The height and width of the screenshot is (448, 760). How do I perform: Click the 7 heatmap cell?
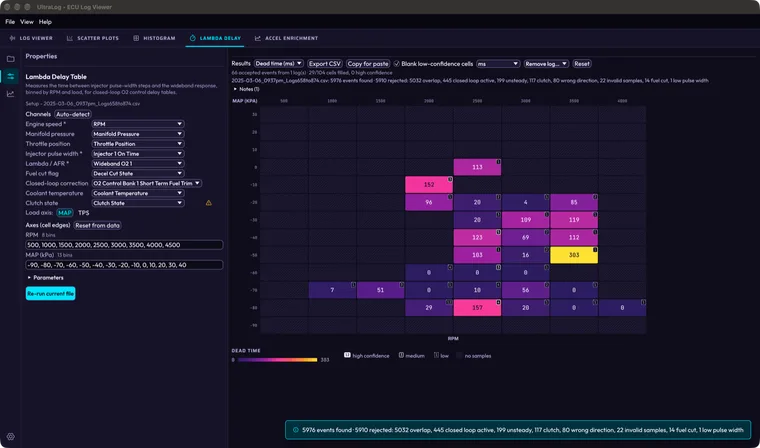click(332, 290)
